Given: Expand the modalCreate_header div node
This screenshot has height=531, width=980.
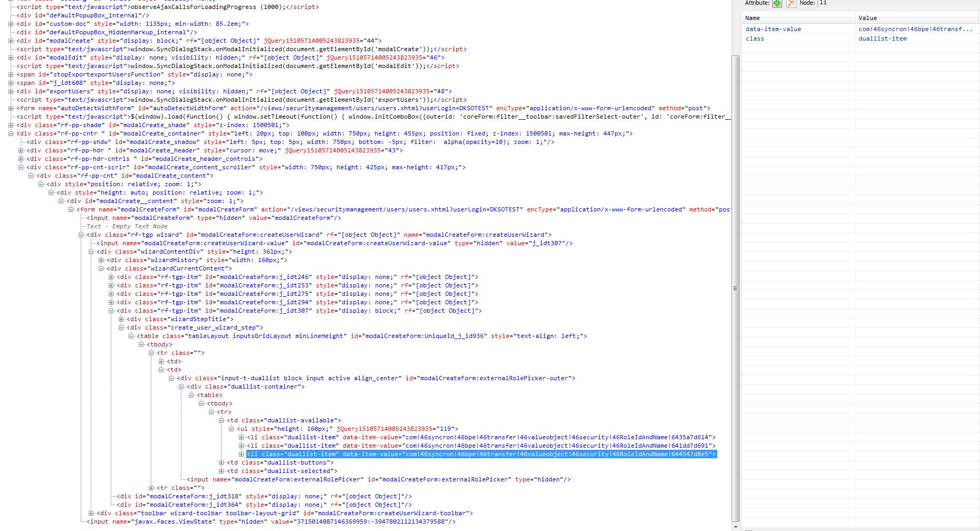Looking at the screenshot, I should pos(21,150).
